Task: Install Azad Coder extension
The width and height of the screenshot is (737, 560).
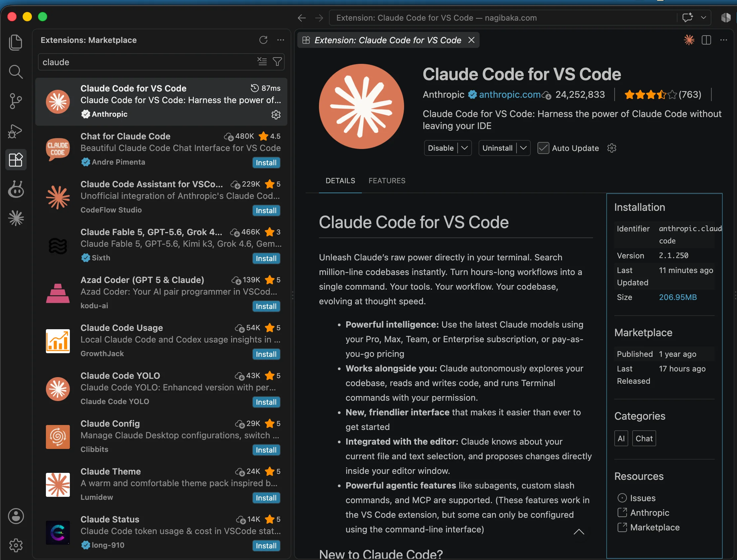Action: 266,306
